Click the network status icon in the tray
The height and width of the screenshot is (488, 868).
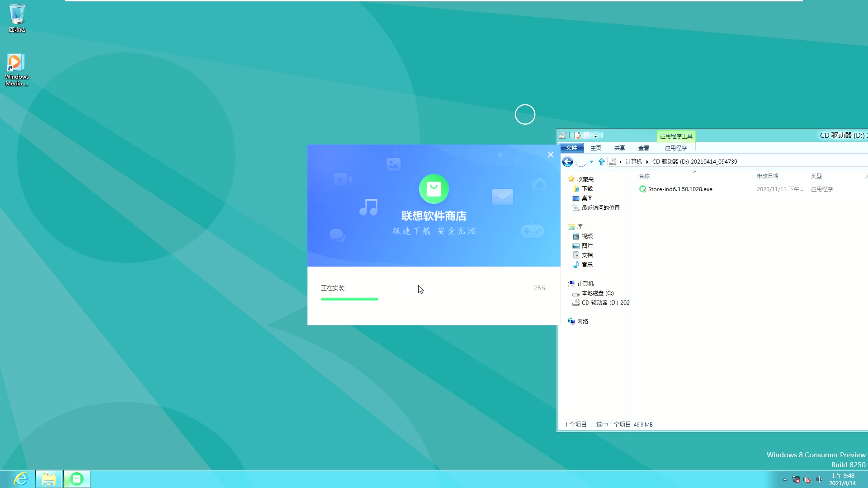[797, 480]
